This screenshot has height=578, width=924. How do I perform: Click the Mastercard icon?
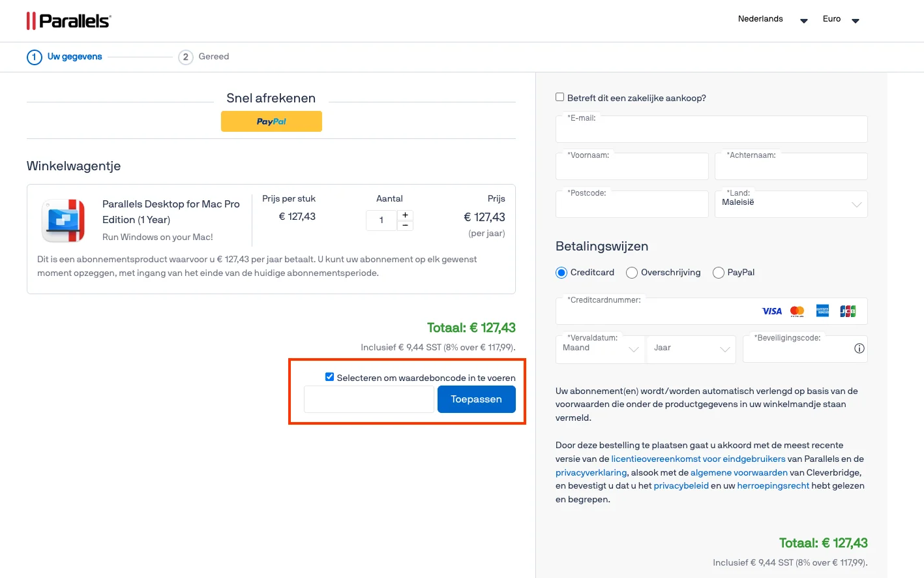(797, 311)
